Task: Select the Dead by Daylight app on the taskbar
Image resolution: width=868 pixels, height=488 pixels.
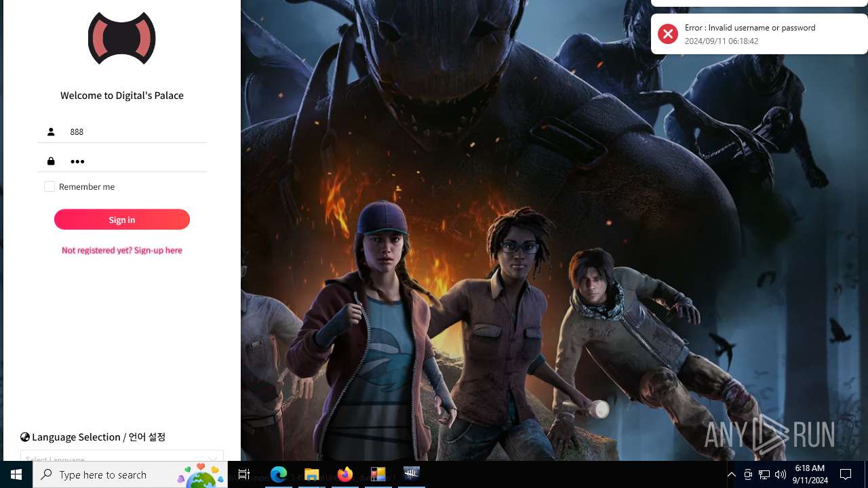Action: tap(412, 474)
